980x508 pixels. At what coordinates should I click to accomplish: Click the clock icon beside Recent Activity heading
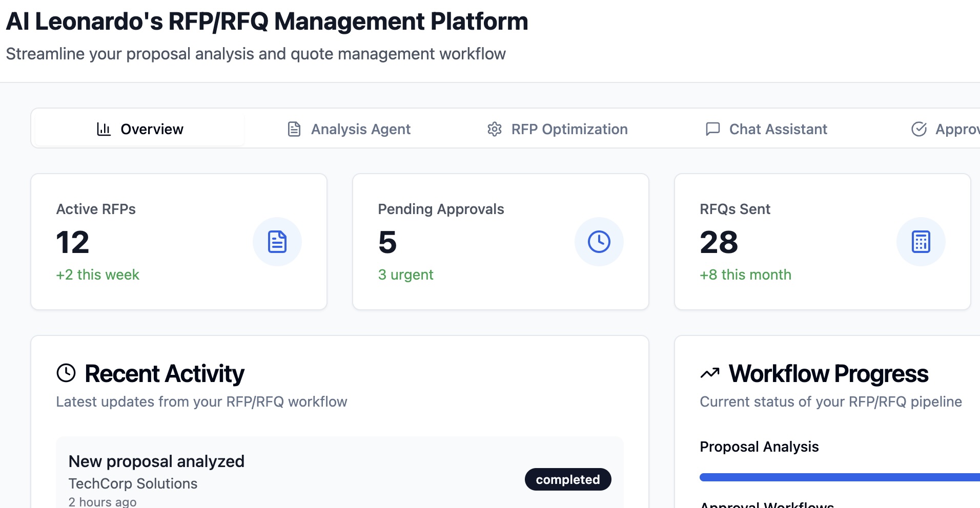click(66, 373)
